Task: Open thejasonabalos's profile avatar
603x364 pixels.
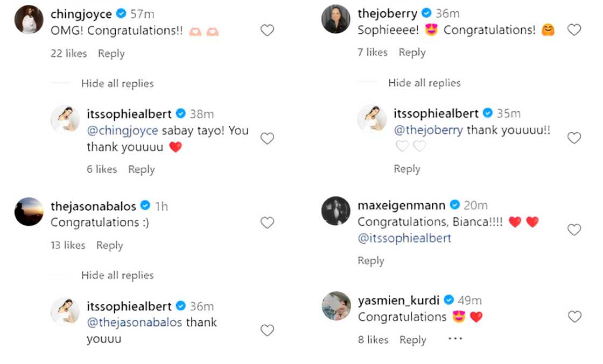Action: [29, 211]
